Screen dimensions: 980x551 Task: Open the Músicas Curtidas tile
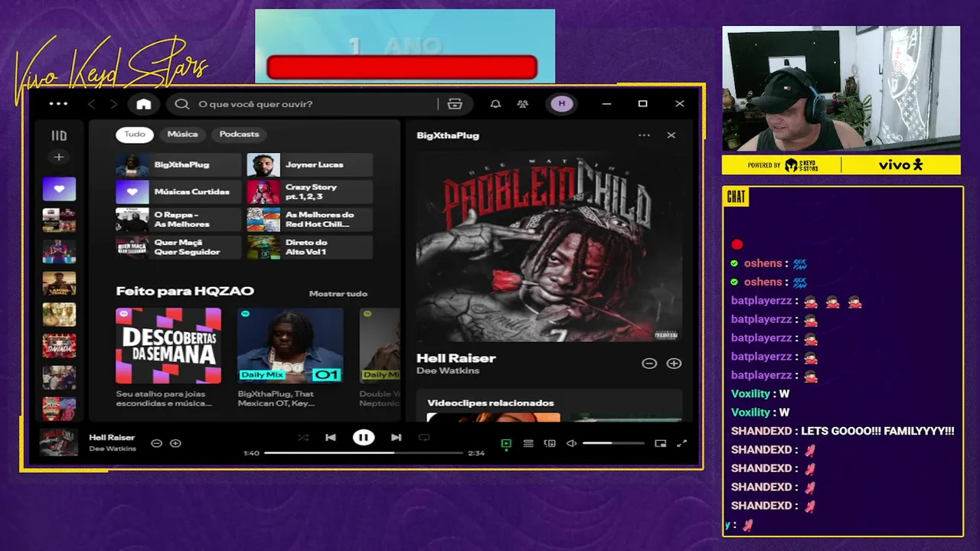tap(178, 192)
